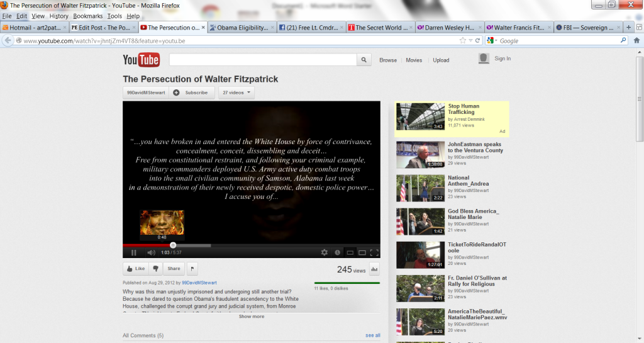Dislike the video with thumbs down
The width and height of the screenshot is (644, 343).
click(x=156, y=268)
